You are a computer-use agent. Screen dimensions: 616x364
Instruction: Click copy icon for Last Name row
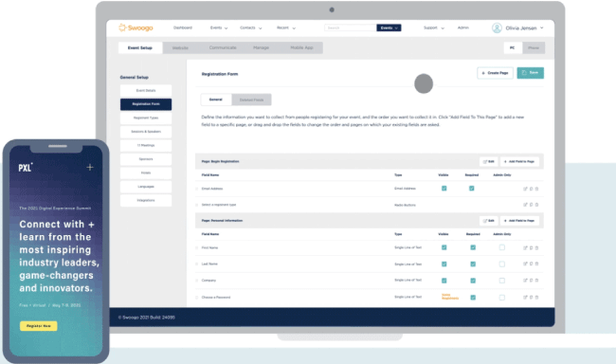pyautogui.click(x=531, y=264)
